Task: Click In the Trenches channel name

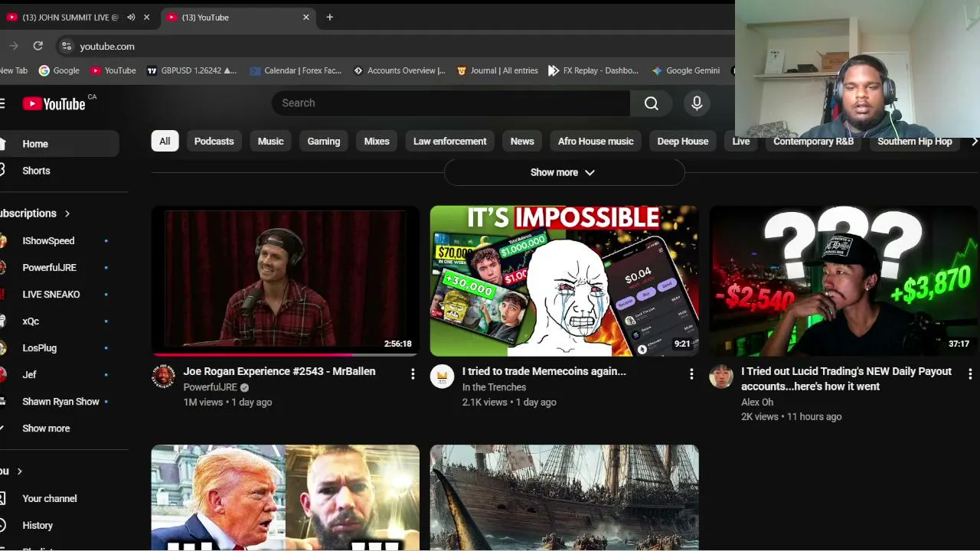Action: [x=494, y=387]
